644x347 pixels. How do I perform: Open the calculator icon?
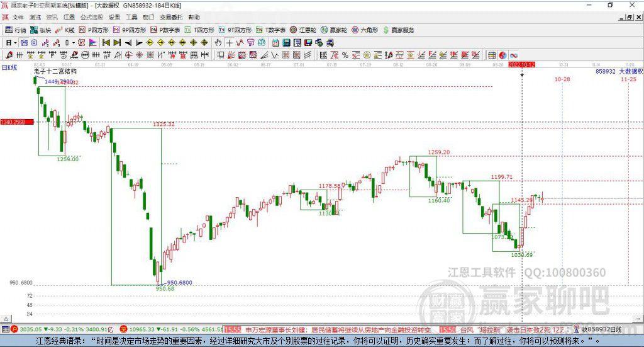(x=286, y=43)
